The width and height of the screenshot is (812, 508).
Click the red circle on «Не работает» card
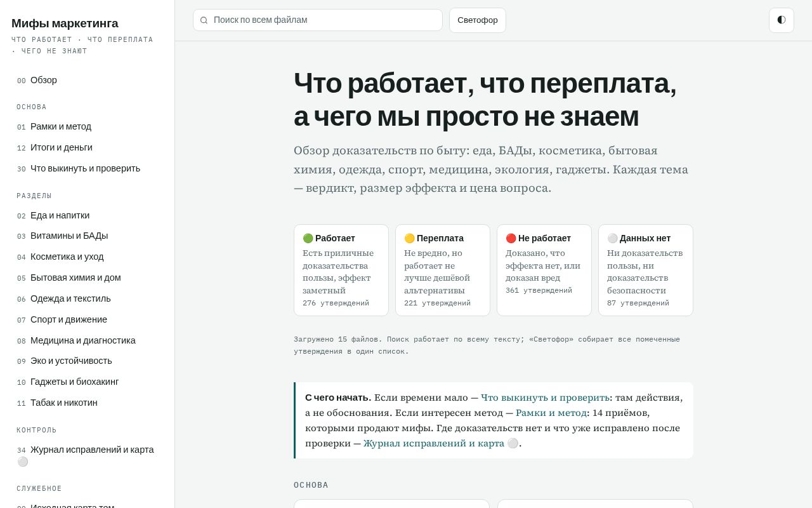click(511, 238)
